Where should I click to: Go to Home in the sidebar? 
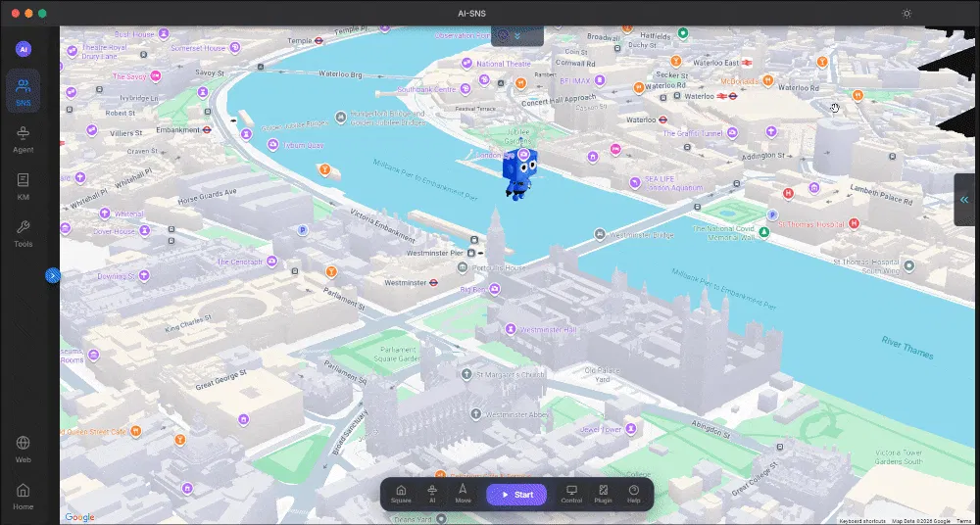pos(24,497)
